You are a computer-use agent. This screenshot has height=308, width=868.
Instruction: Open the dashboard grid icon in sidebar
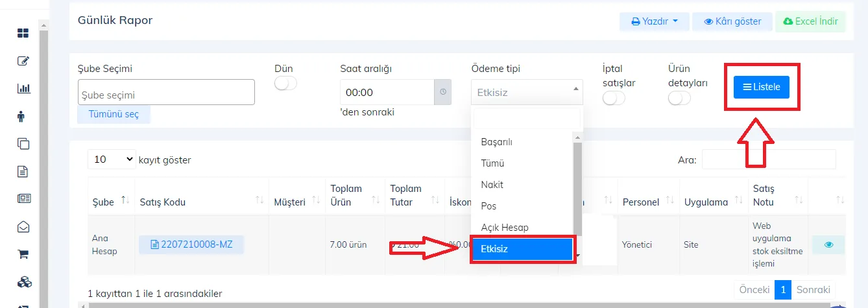click(x=23, y=33)
